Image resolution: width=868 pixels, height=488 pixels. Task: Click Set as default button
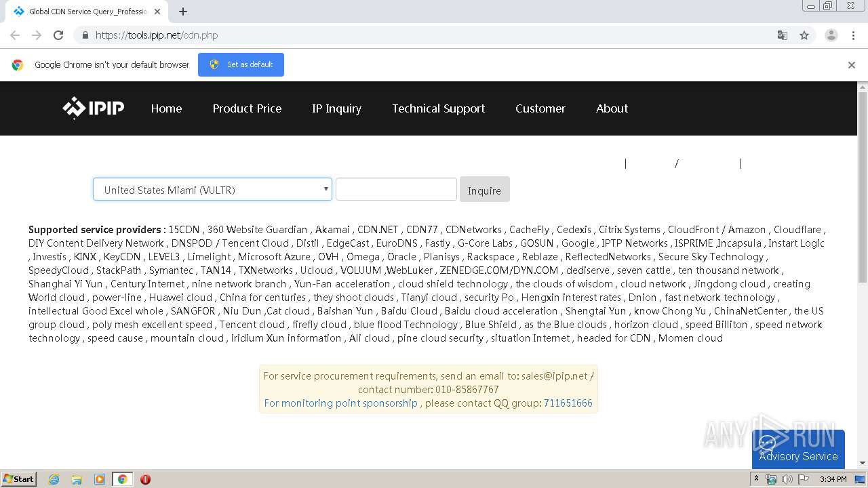(241, 64)
